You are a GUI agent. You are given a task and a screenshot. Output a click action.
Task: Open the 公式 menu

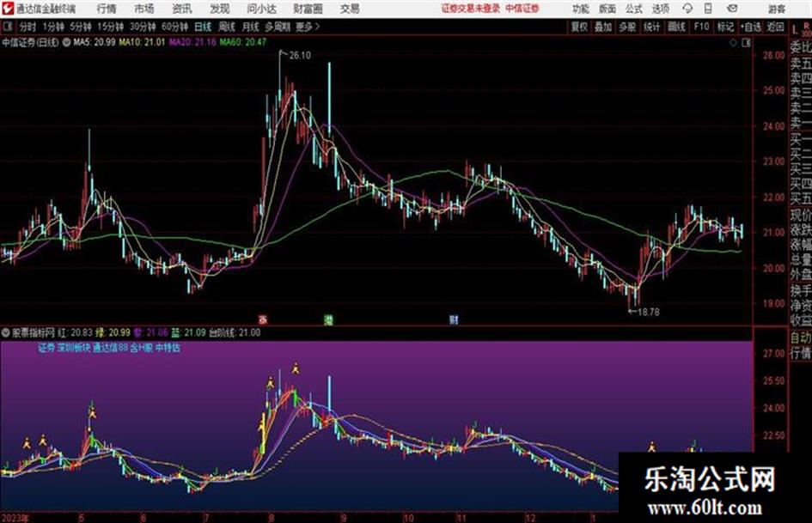(x=634, y=9)
